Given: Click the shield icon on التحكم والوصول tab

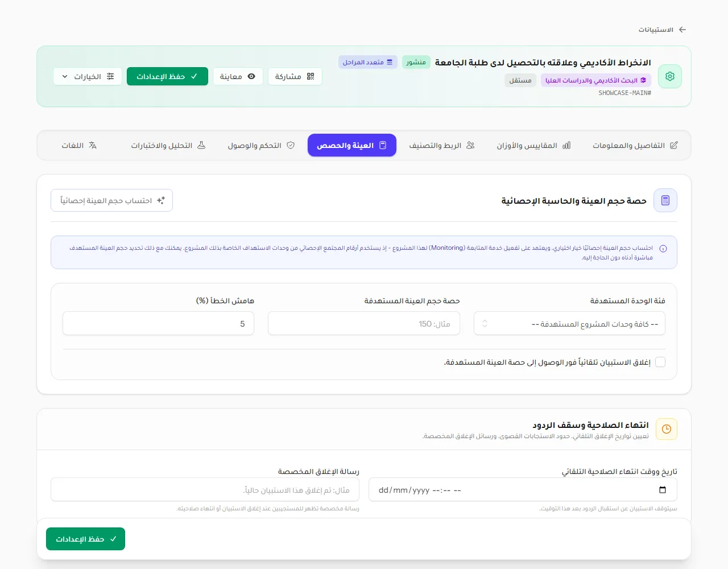Looking at the screenshot, I should [x=291, y=145].
